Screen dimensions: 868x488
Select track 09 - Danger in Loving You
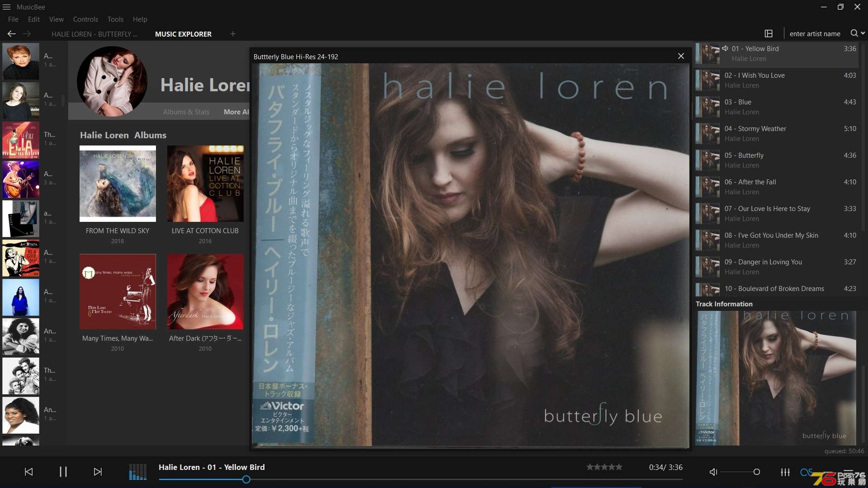click(x=777, y=267)
